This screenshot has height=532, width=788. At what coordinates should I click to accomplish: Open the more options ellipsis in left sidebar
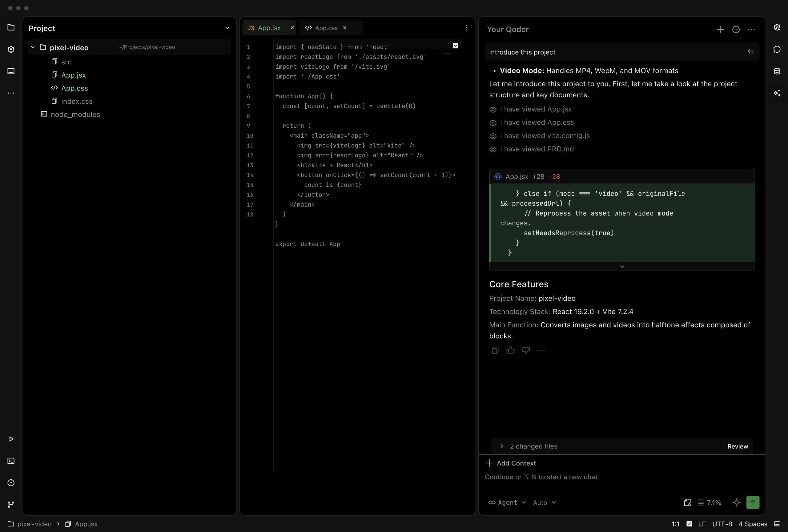(11, 93)
